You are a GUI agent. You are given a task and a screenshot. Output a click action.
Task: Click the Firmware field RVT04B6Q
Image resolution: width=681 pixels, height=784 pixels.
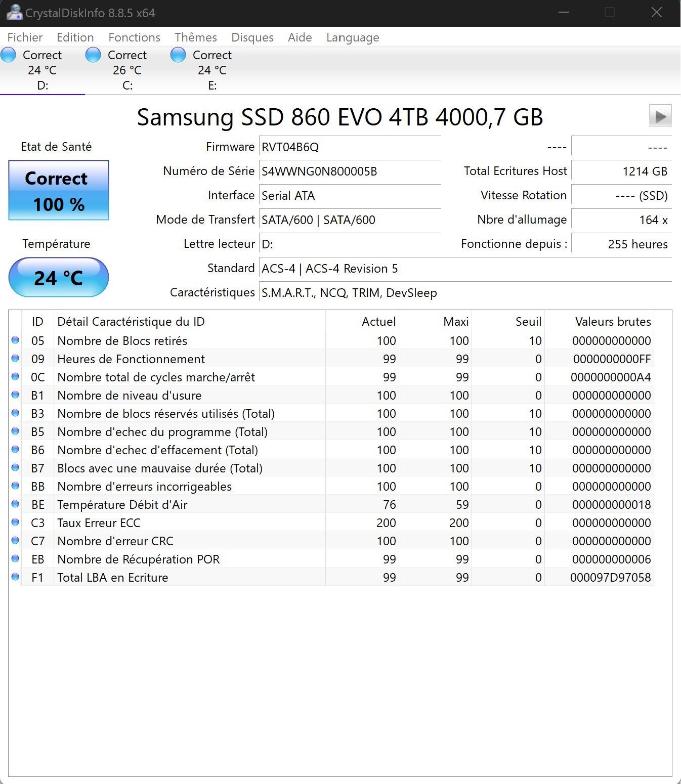(x=350, y=147)
